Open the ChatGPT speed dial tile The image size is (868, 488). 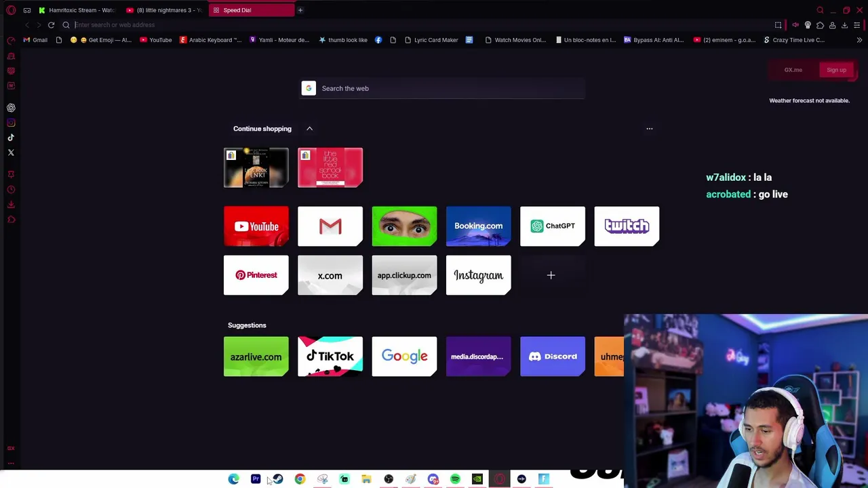click(x=553, y=226)
